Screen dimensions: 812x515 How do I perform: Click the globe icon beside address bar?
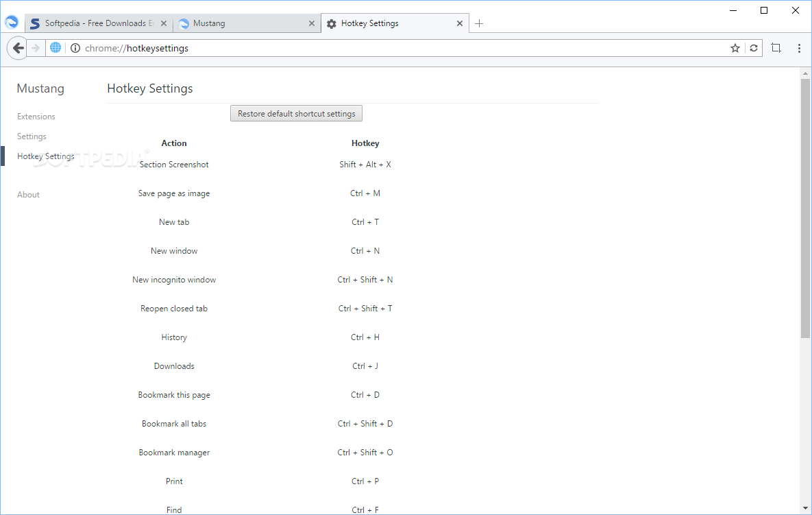[x=56, y=48]
